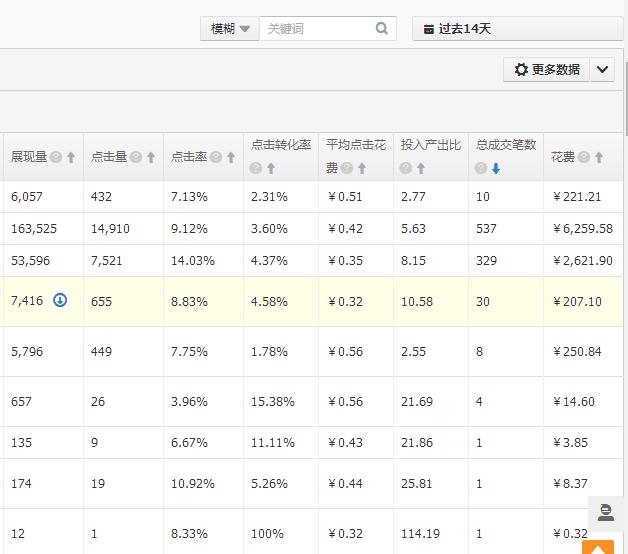Select the 25.81 ROI cell
Screen dimensions: 628x554
(x=431, y=483)
